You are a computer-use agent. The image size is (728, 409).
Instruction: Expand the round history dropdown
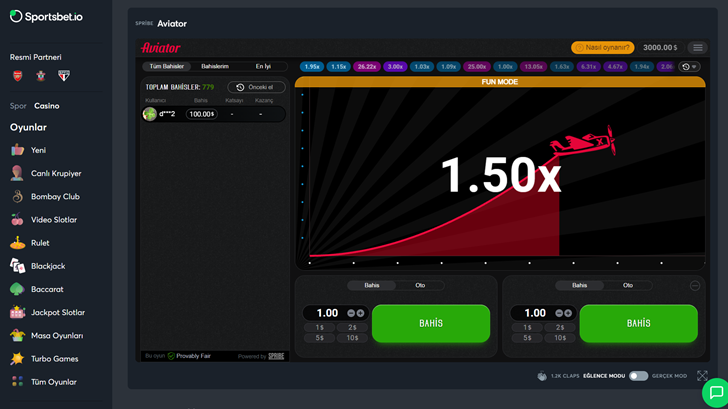[689, 67]
